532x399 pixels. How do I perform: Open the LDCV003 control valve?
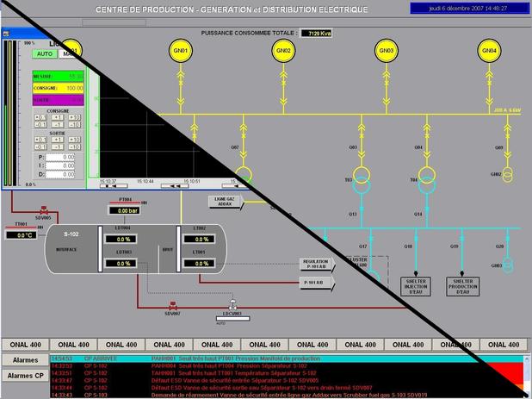pos(231,305)
